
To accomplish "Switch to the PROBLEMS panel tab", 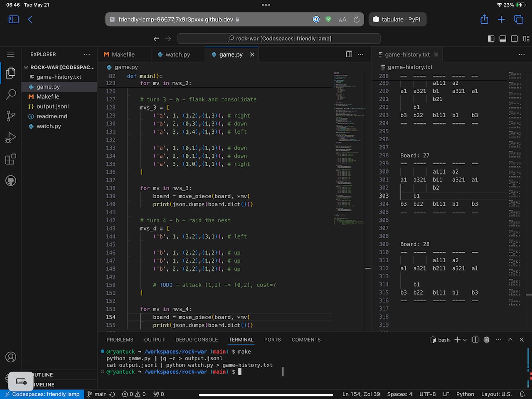I will (x=120, y=340).
